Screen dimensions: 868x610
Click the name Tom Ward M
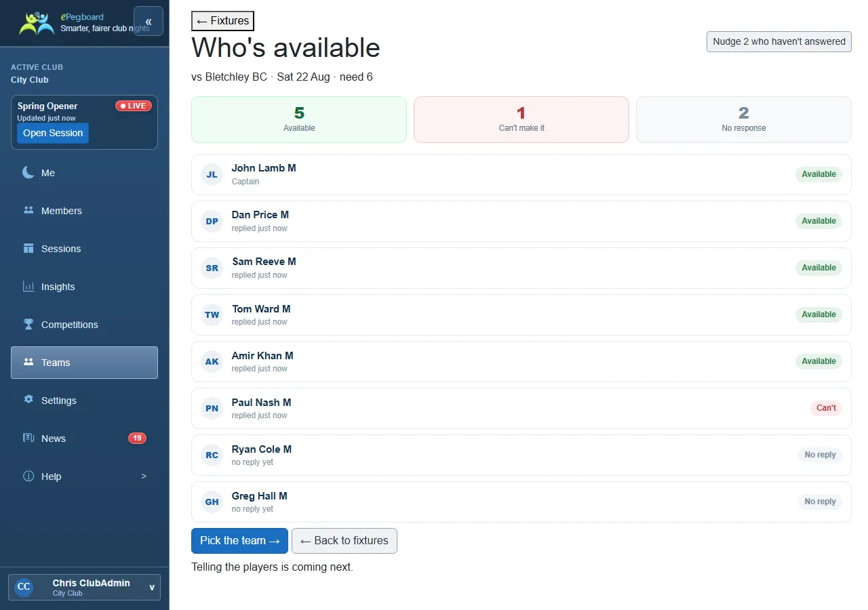pos(261,309)
